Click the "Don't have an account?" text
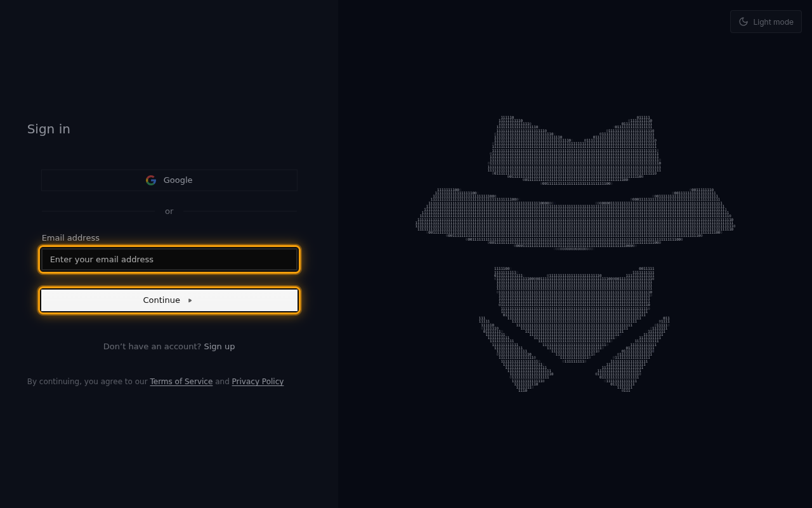The image size is (812, 508). (x=152, y=347)
